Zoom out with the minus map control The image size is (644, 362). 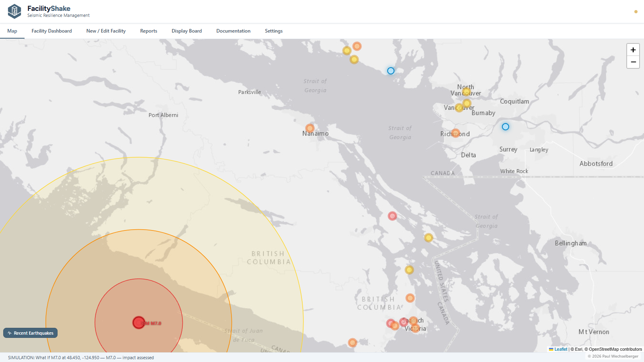(633, 62)
